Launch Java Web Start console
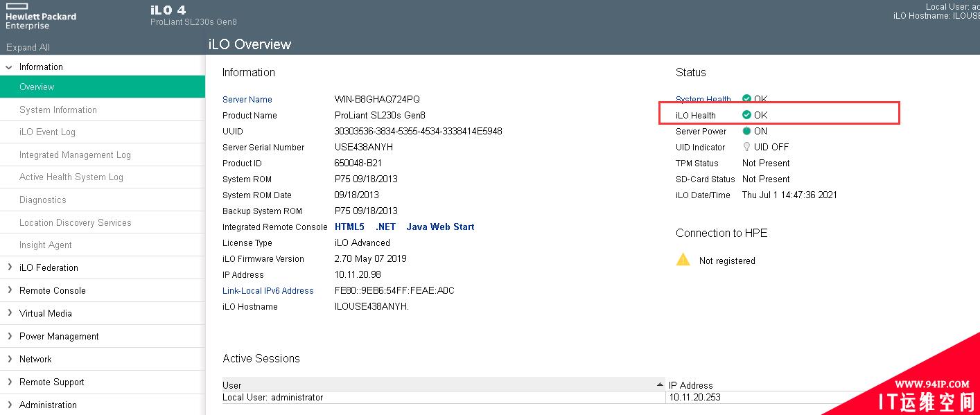980x415 pixels. click(440, 227)
